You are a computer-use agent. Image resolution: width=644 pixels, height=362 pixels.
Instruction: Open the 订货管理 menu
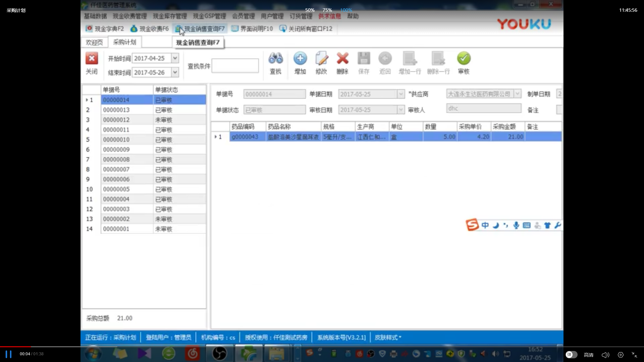pos(301,16)
